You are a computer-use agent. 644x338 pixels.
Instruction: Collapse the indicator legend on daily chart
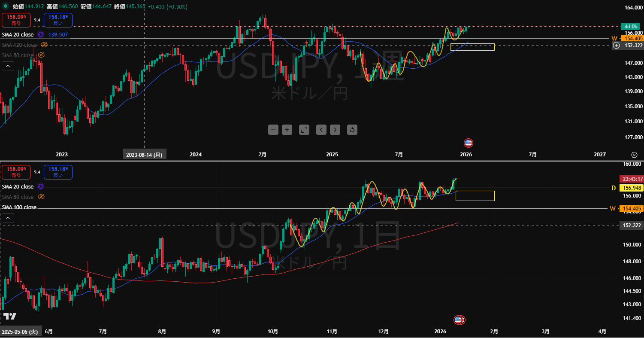point(7,218)
